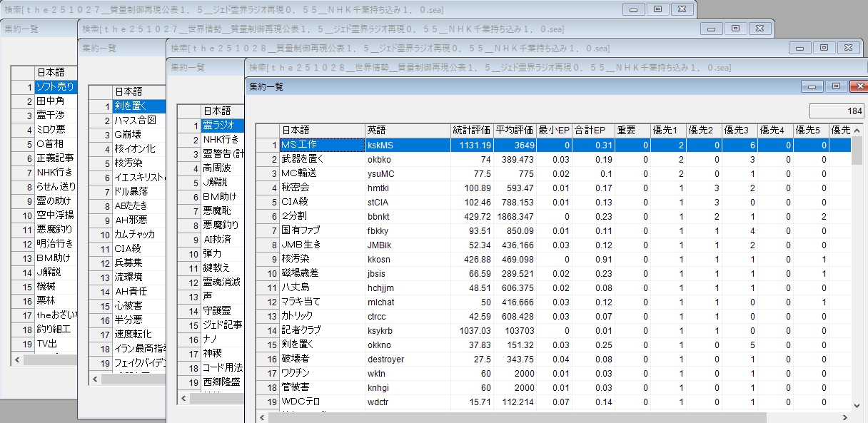Image resolution: width=868 pixels, height=423 pixels.
Task: Choose the 優先1 column header
Action: click(667, 131)
